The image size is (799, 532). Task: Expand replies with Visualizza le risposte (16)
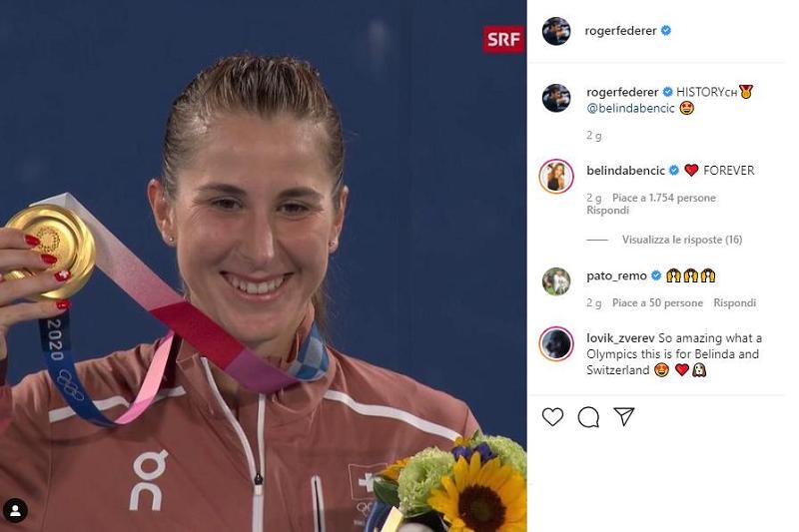(x=682, y=240)
